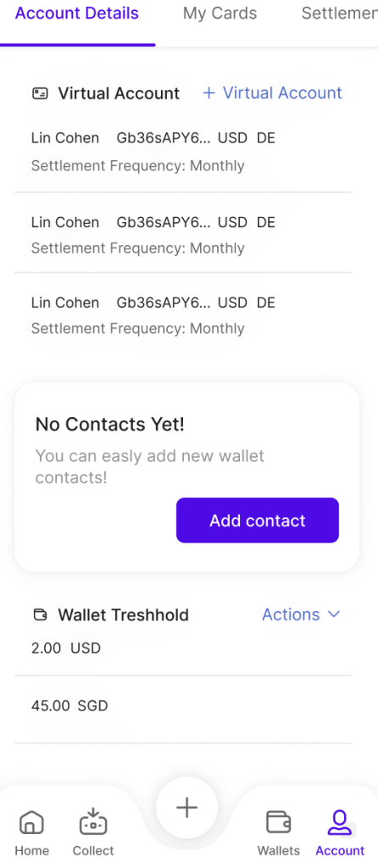Screen dimensions: 378x868
Task: Open the Actions menu for Wallet Treshhold
Action: 301,615
